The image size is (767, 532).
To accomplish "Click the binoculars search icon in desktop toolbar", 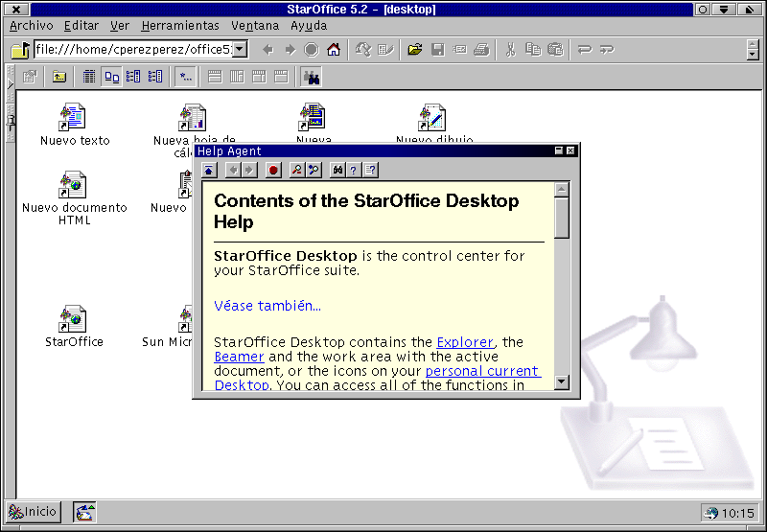I will coord(312,77).
